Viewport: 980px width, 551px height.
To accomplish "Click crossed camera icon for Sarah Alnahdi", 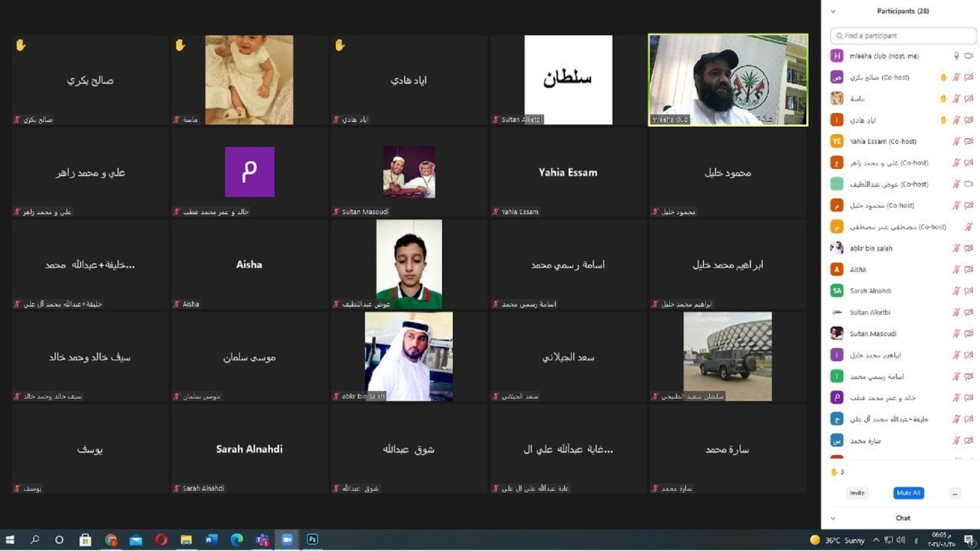I will [968, 291].
